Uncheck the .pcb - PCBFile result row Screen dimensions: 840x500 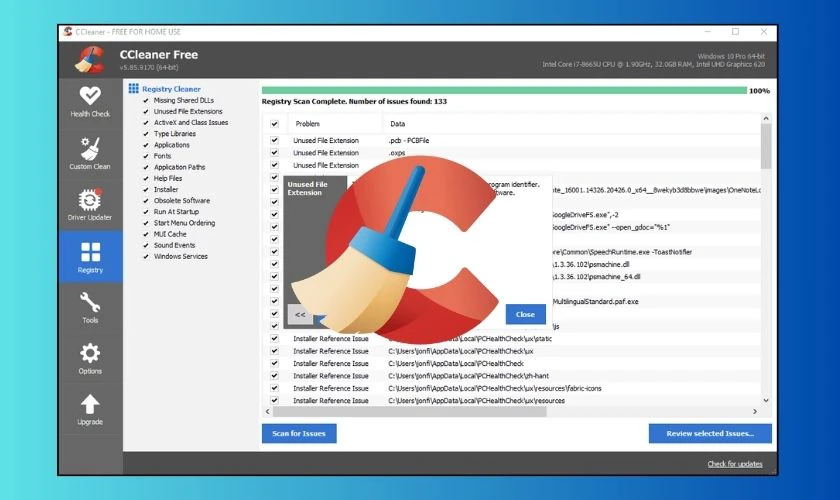[274, 140]
